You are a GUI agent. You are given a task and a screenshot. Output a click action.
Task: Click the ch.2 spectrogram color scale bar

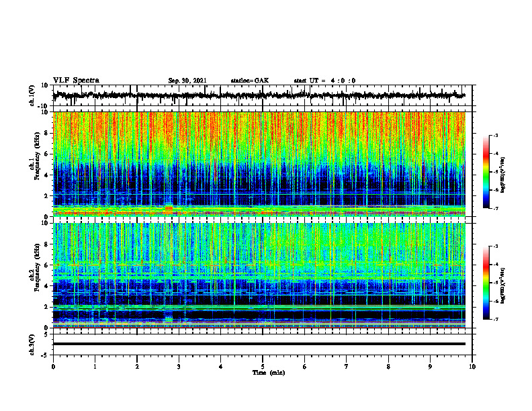click(486, 283)
